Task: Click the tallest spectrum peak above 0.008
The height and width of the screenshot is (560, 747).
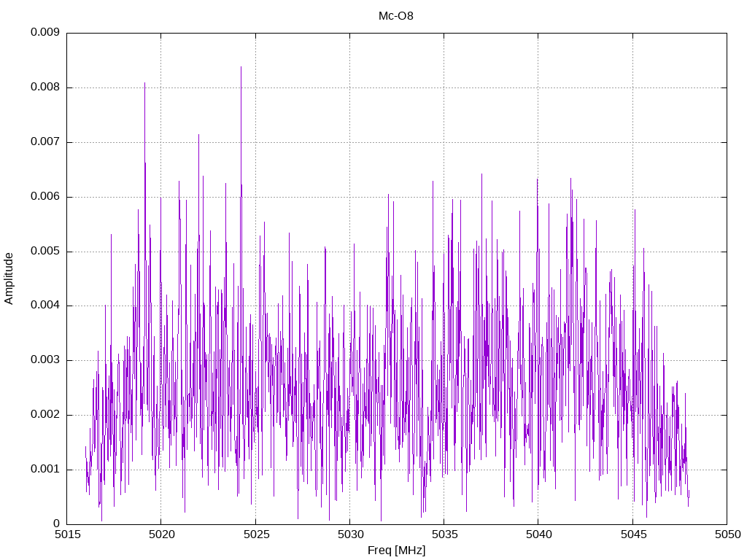Action: click(241, 67)
